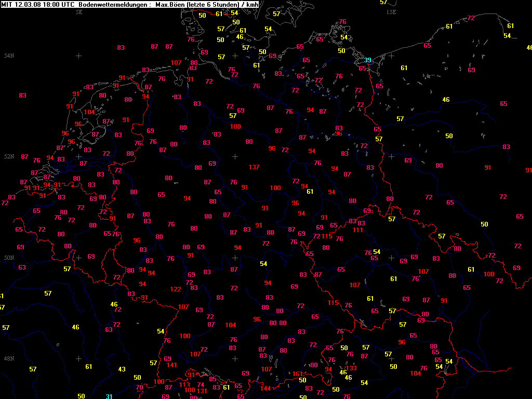The height and width of the screenshot is (399, 532).
Task: Click the 54N latitude label
Action: pos(9,56)
